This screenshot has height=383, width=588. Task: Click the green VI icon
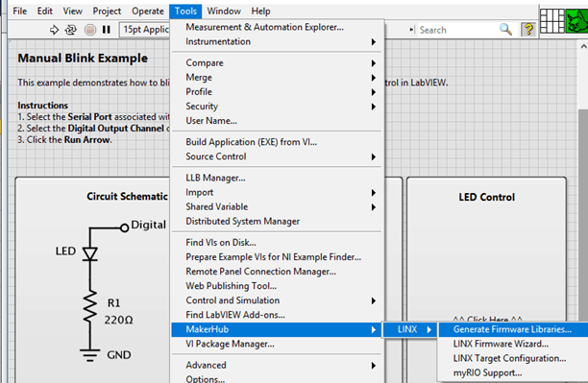tap(576, 20)
